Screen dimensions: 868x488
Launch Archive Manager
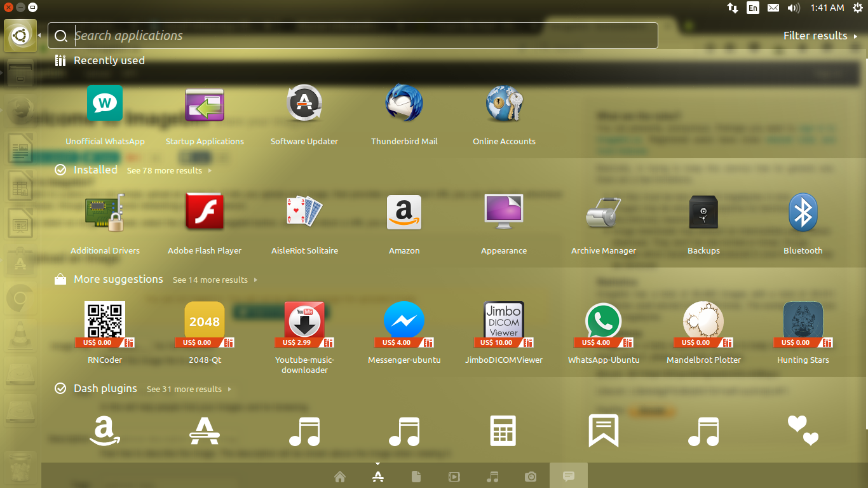[x=604, y=224]
